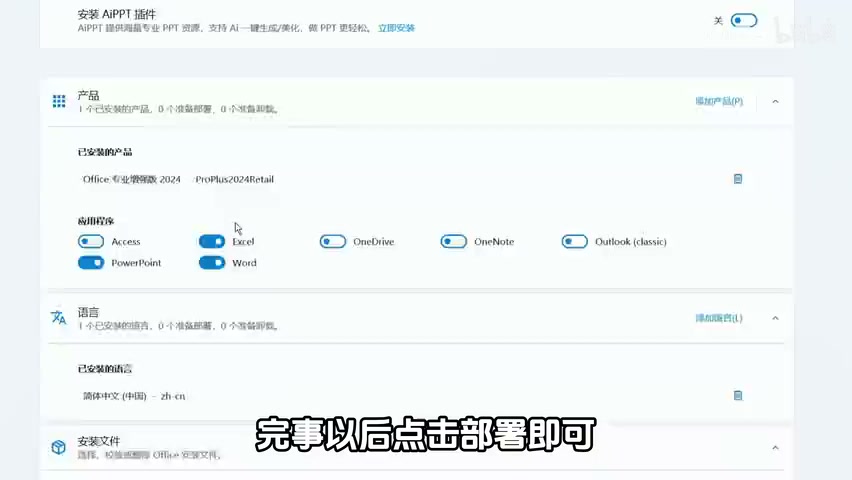The image size is (852, 480).
Task: Click the 已安装的产品 heading
Action: click(x=105, y=152)
